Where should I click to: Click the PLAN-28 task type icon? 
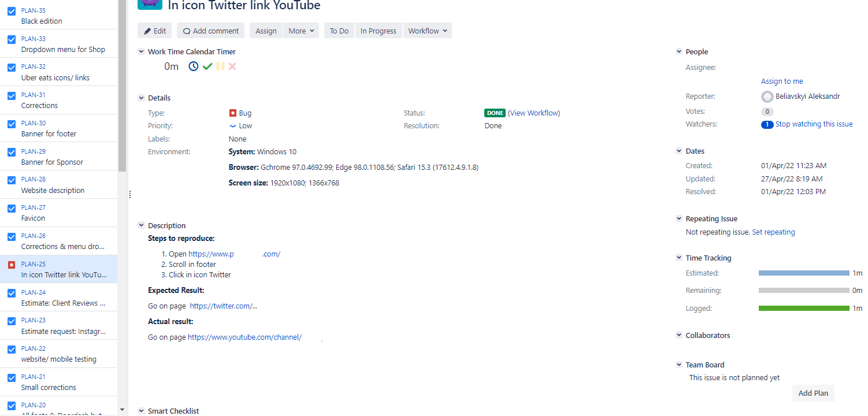tap(12, 180)
